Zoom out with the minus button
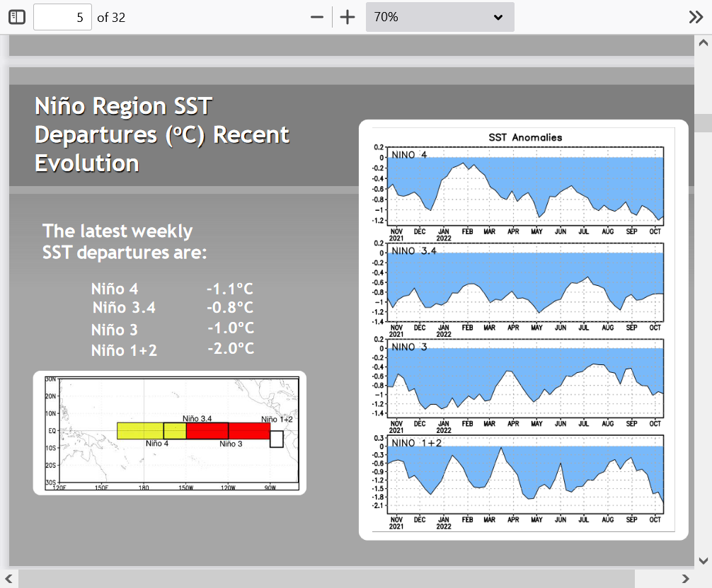This screenshot has height=588, width=712. point(317,17)
